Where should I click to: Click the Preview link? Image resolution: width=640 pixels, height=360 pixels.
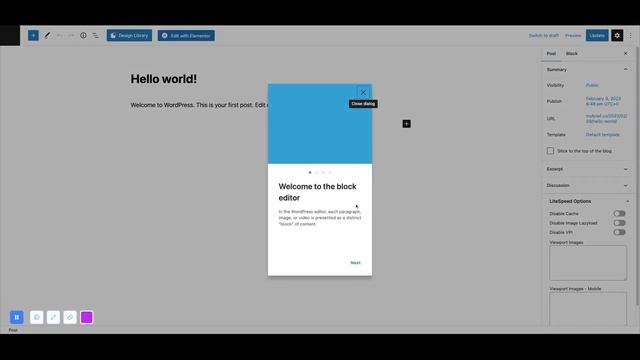pyautogui.click(x=573, y=36)
